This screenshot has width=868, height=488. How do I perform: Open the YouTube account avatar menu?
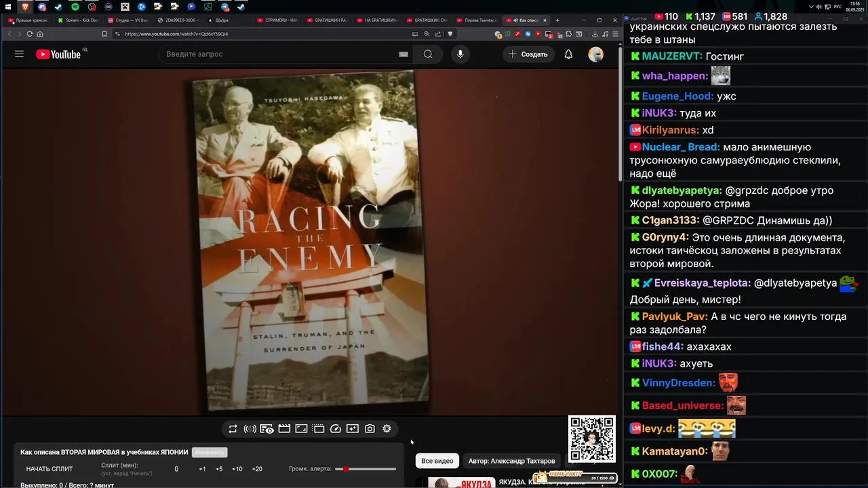595,54
